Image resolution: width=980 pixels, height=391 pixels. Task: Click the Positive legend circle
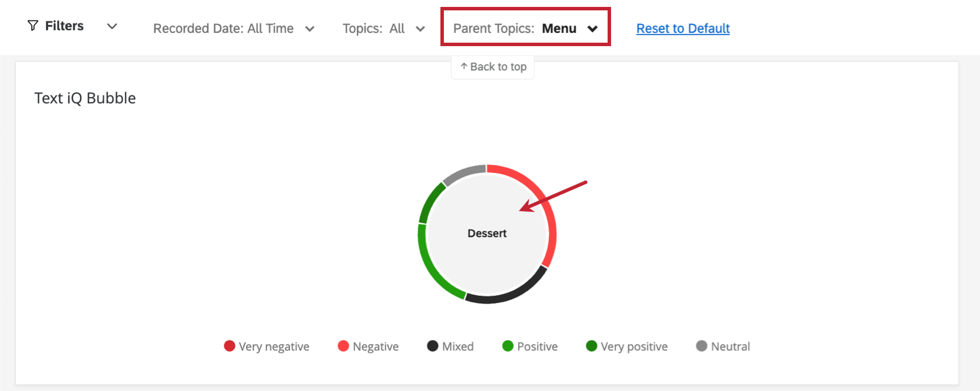[508, 346]
